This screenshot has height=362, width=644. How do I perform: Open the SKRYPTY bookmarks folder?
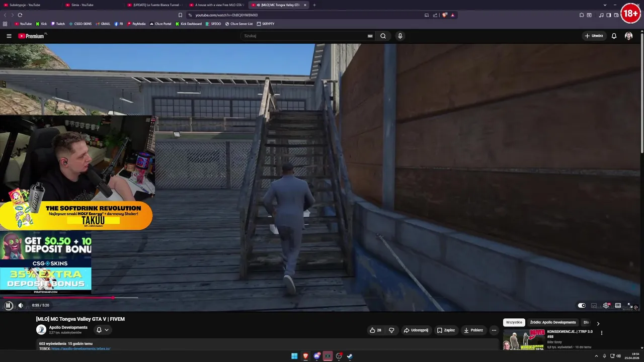(x=266, y=24)
